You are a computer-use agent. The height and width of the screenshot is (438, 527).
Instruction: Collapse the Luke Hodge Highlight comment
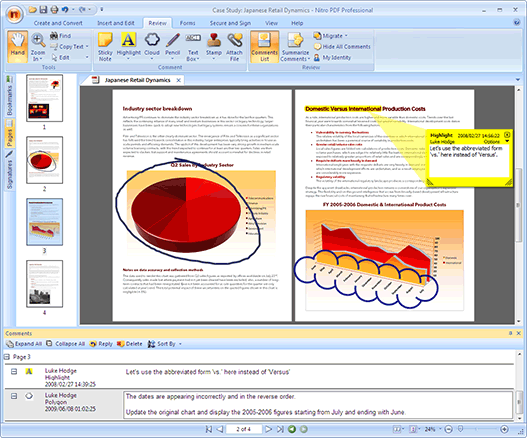coord(14,371)
